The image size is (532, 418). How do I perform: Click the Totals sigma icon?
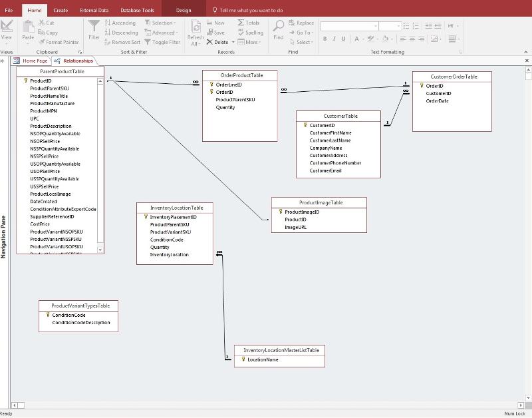(x=249, y=23)
